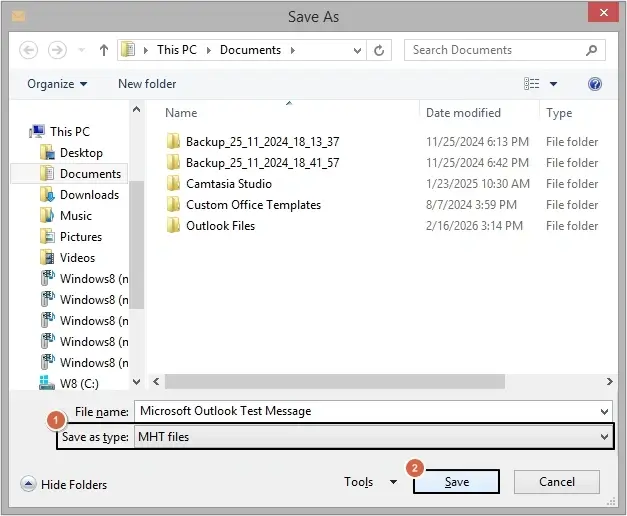
Task: Click Backup_25_11_2024_18_41_57 folder icon
Action: point(173,162)
